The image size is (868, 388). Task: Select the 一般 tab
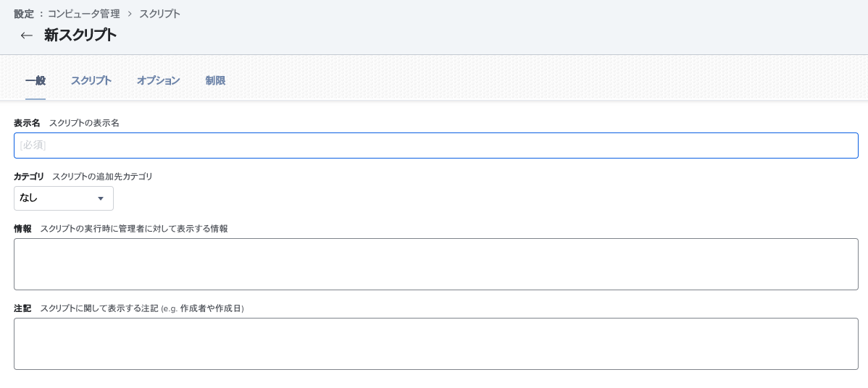tap(36, 80)
